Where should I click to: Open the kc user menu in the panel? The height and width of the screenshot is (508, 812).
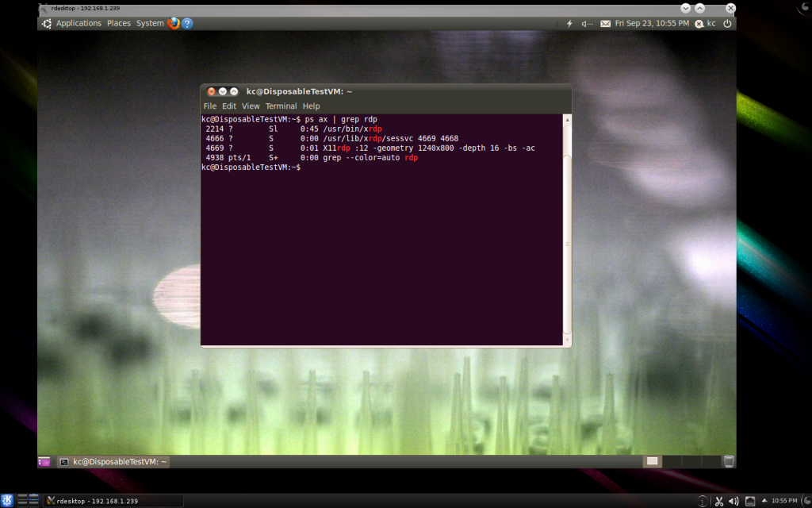pos(706,24)
